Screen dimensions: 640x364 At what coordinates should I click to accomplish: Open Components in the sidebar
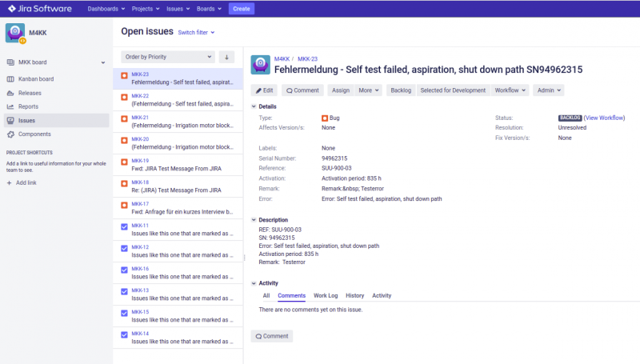pos(34,134)
